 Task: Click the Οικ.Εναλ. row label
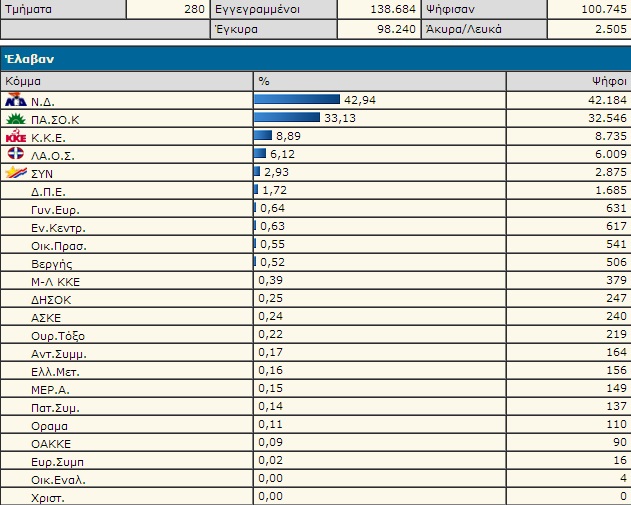(58, 480)
